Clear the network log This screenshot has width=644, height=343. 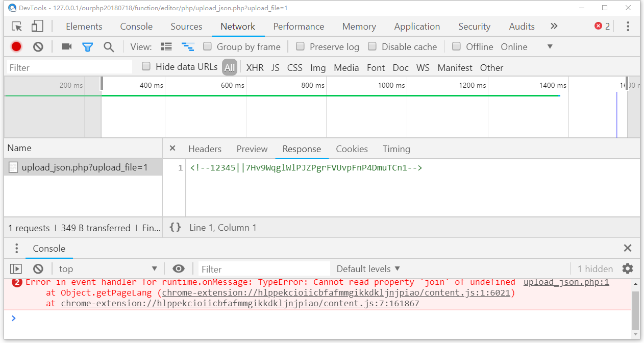[38, 47]
